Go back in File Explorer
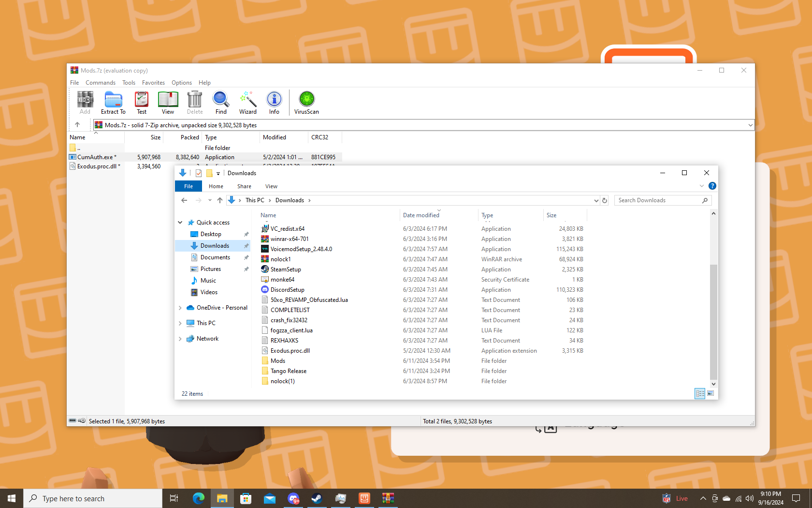 [x=184, y=200]
